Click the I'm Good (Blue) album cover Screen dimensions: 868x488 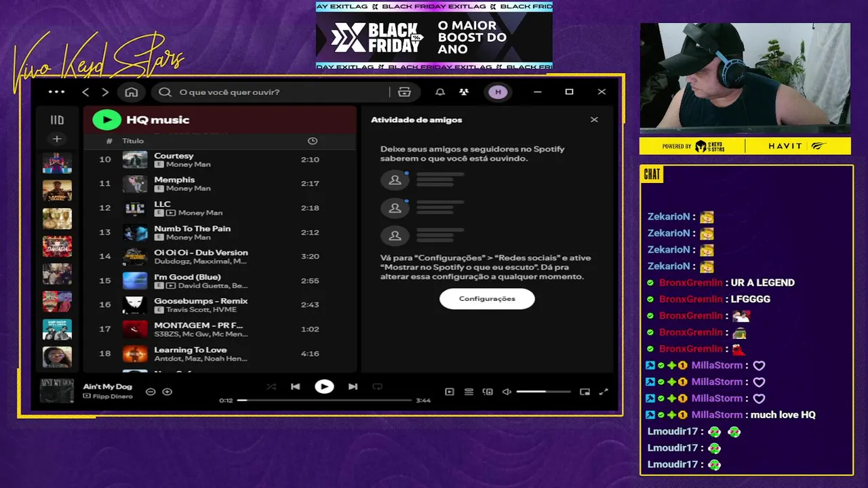click(x=135, y=281)
